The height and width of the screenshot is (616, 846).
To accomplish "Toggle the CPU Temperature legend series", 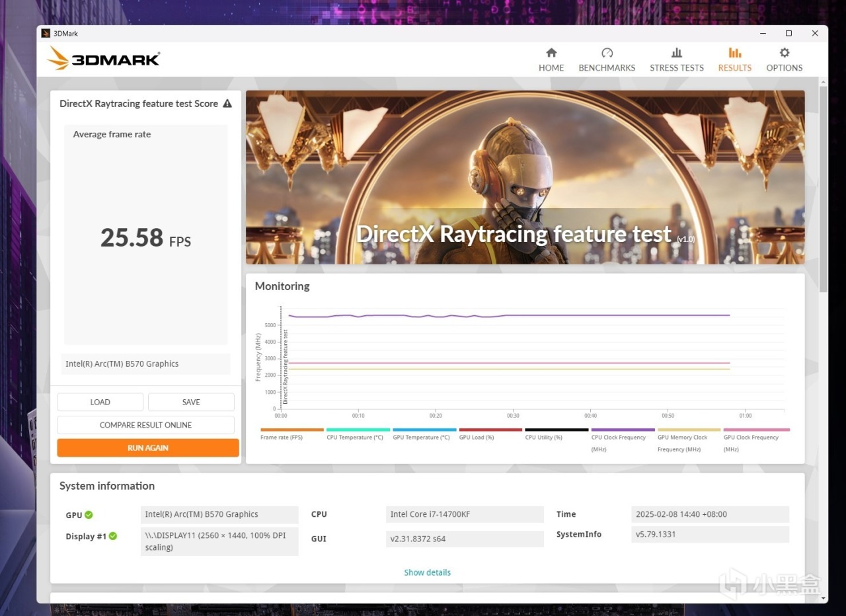I will [355, 437].
